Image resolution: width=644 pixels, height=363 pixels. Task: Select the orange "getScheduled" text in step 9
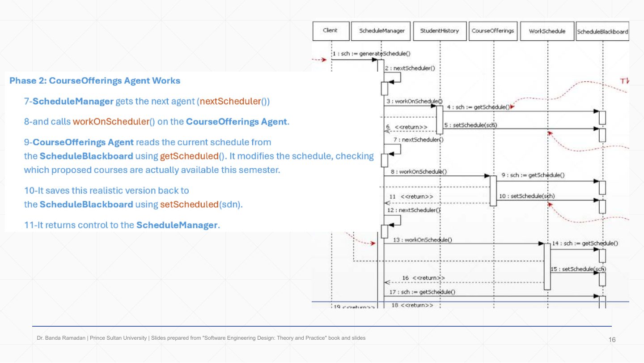click(190, 156)
